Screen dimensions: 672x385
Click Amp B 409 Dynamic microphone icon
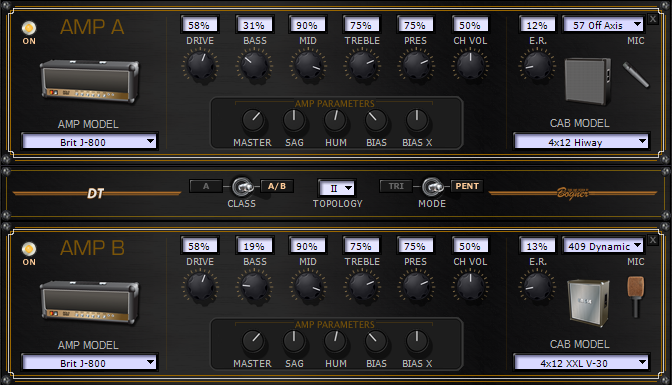[636, 297]
